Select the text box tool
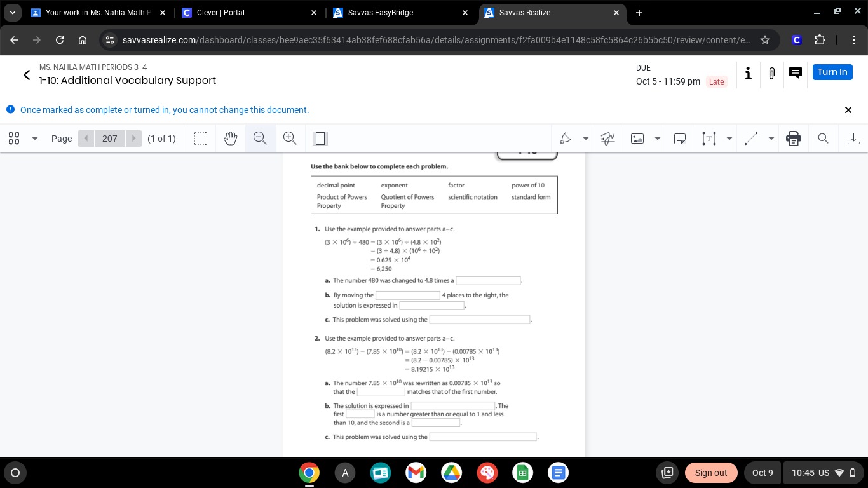The image size is (868, 488). (709, 138)
